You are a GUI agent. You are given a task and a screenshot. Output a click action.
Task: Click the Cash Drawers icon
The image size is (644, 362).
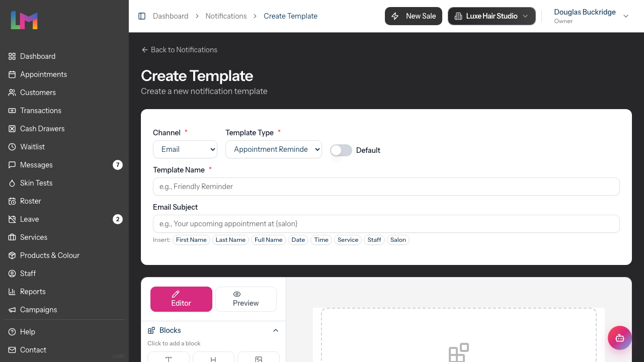pos(12,129)
